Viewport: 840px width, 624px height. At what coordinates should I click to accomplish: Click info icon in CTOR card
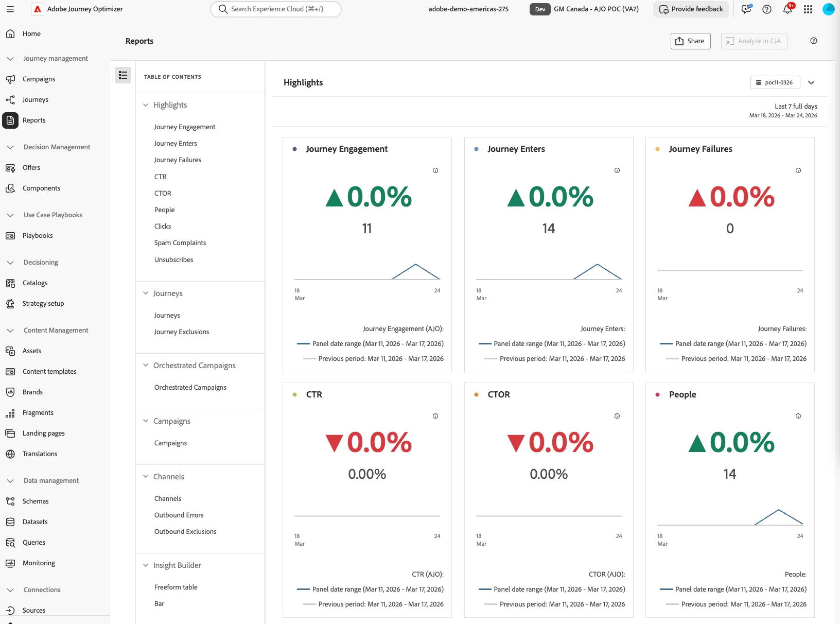coord(617,416)
